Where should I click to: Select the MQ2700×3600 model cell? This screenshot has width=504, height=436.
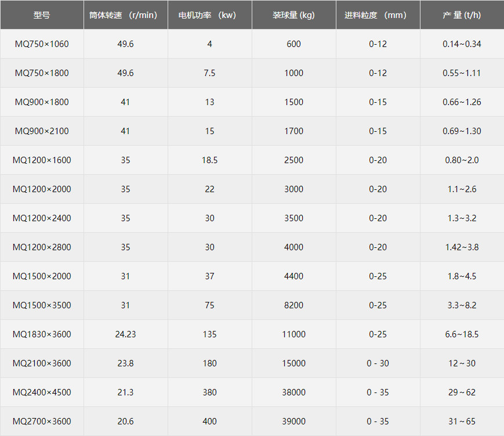(x=42, y=421)
